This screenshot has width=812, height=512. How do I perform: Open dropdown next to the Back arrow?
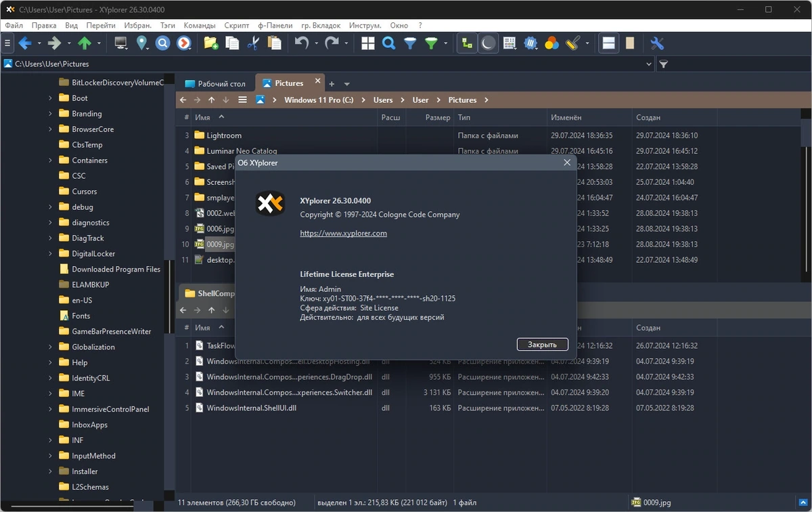pos(39,43)
